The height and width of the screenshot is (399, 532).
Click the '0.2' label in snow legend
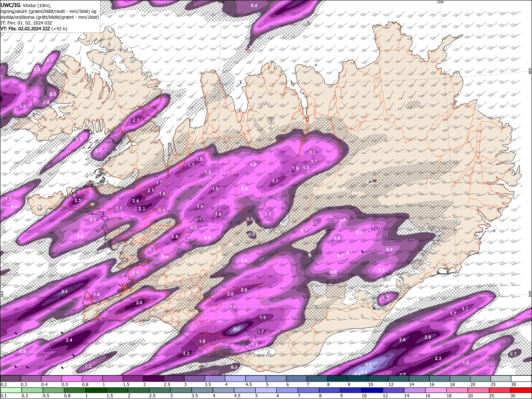(x=3, y=384)
